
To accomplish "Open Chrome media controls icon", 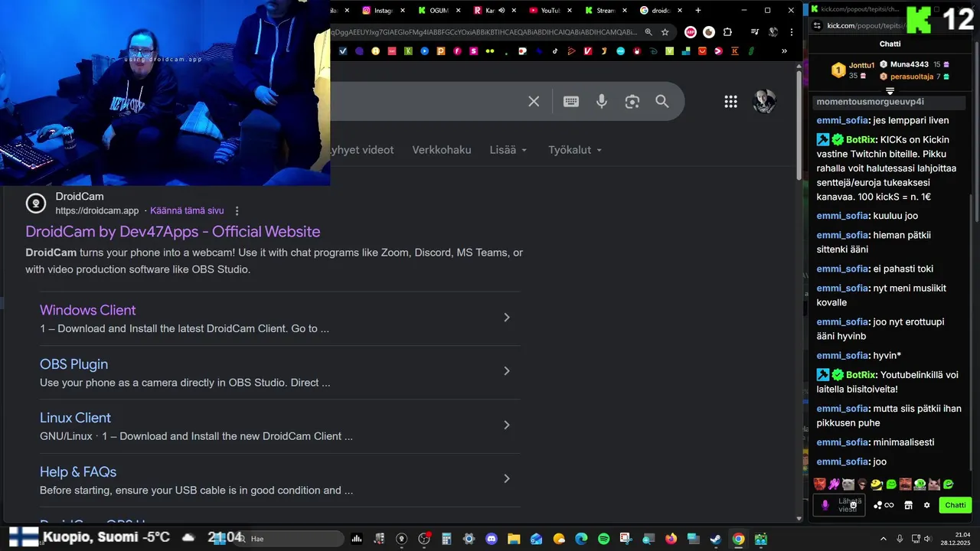I will [755, 32].
